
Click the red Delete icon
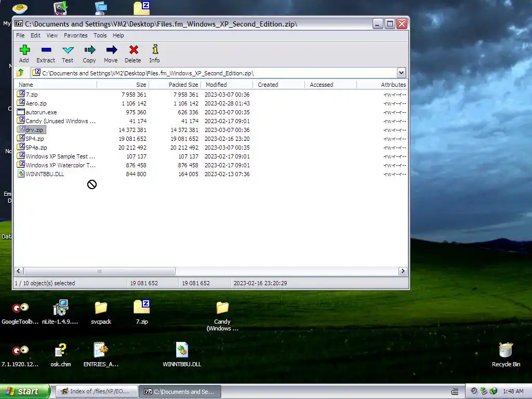134,50
